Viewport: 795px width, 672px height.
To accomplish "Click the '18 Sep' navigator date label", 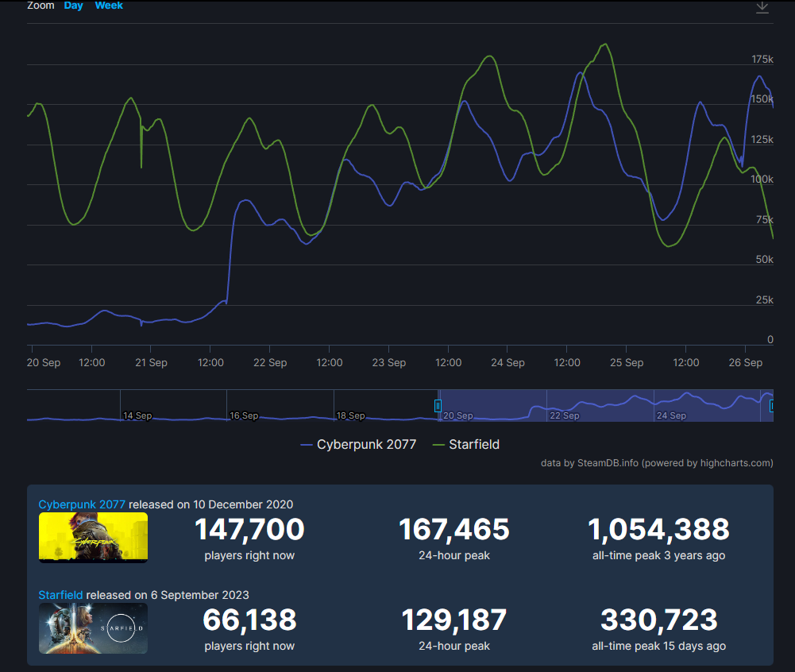I will point(351,416).
